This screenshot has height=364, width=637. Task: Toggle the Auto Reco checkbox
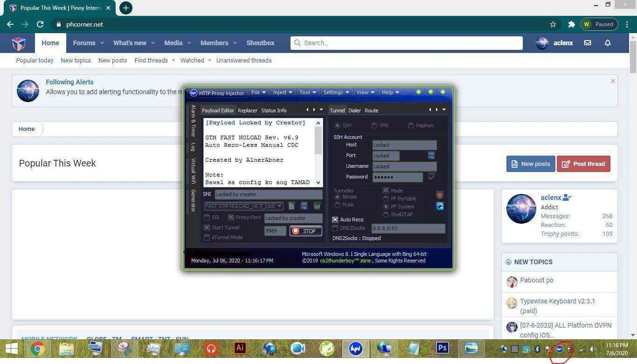[335, 220]
